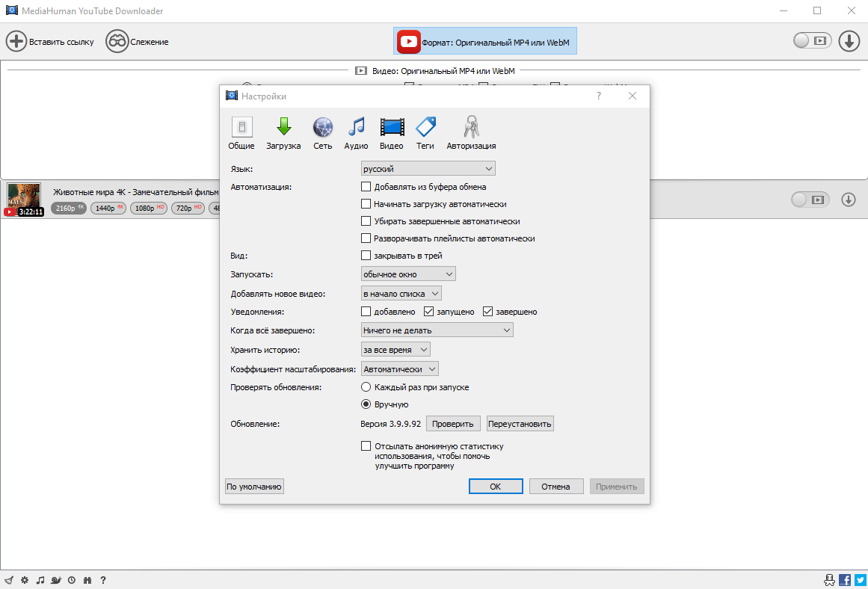This screenshot has height=589, width=868.
Task: Click the red YouTube format icon
Action: point(408,42)
